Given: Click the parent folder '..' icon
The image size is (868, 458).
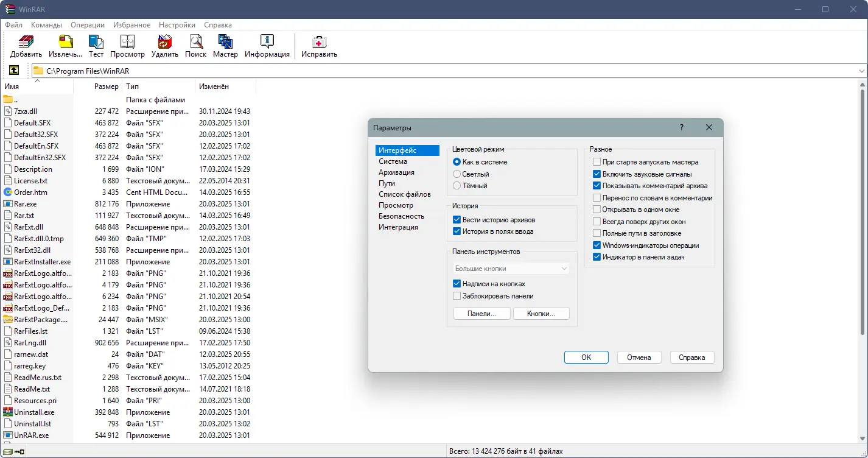Looking at the screenshot, I should point(8,99).
